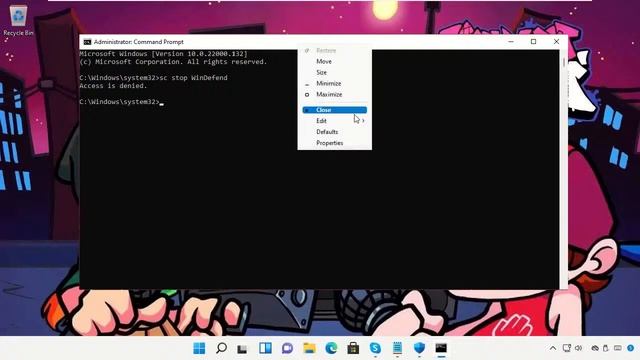Open Defaults from the window menu

[327, 132]
